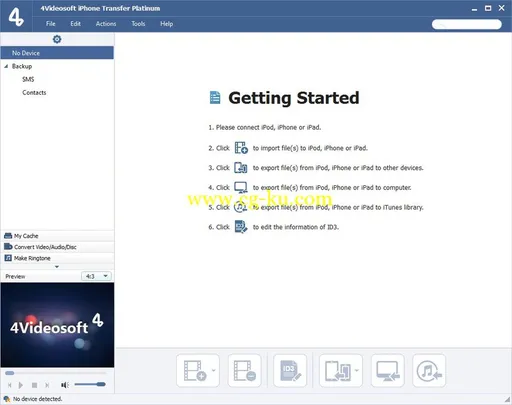The image size is (512, 405).
Task: Open the File menu
Action: point(51,24)
